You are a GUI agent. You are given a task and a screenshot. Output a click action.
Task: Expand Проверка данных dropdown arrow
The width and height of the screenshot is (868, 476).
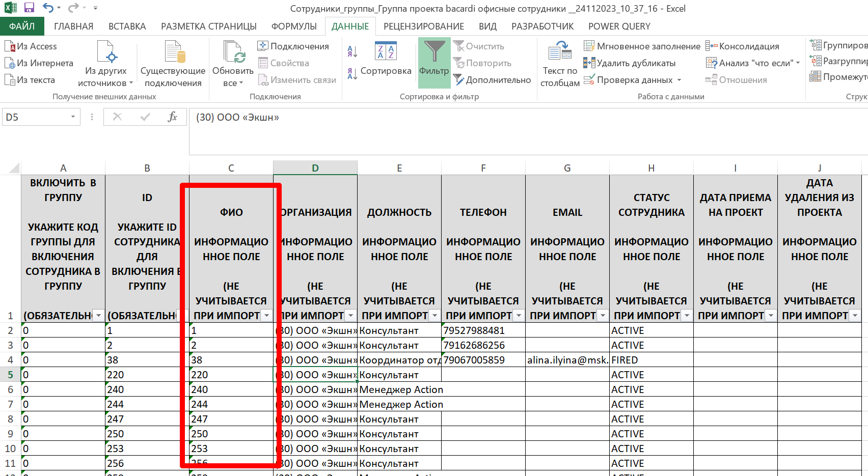point(679,80)
